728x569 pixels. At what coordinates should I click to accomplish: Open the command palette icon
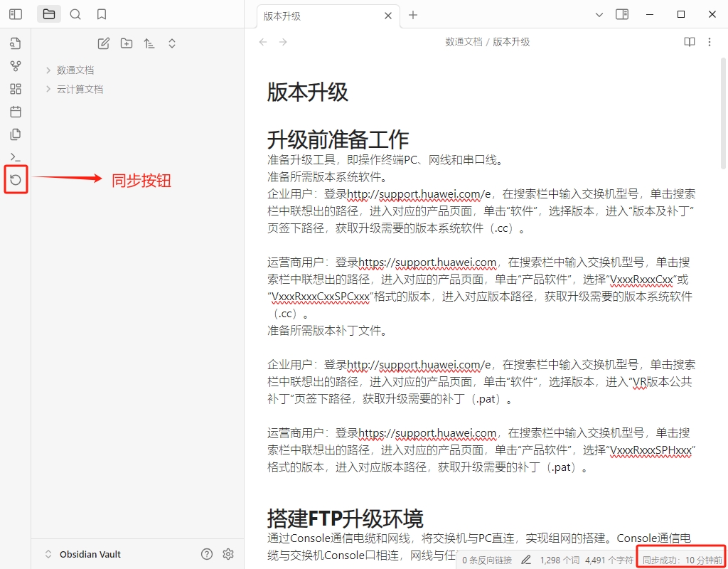point(16,157)
